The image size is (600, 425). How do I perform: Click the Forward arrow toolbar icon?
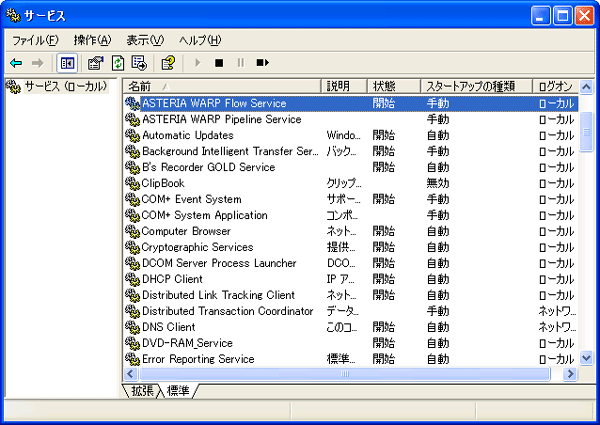point(37,63)
